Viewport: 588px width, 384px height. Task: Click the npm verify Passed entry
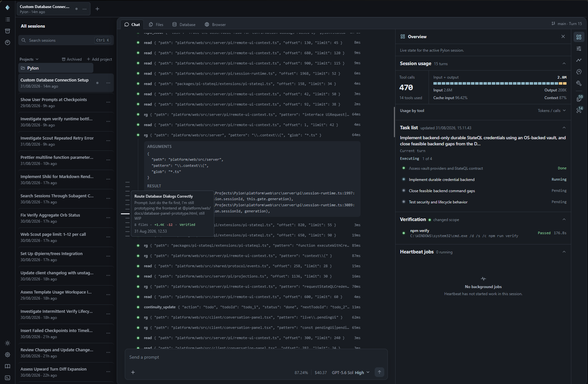(483, 233)
